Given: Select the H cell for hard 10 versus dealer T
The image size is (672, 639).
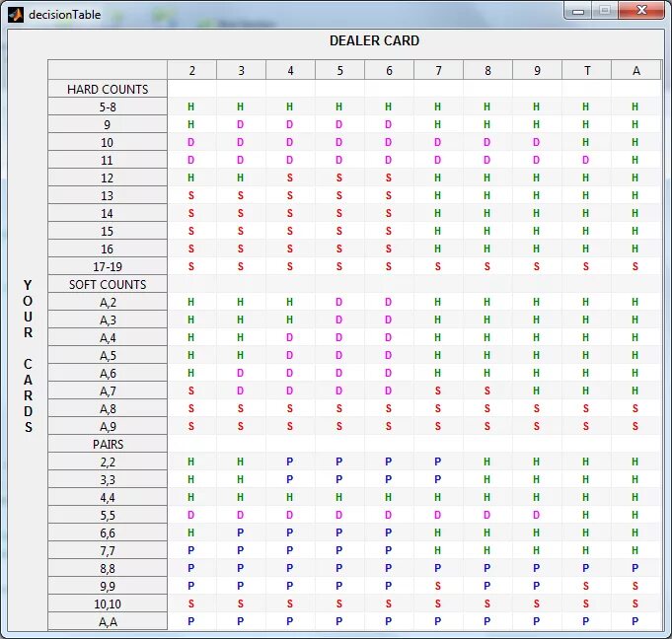Looking at the screenshot, I should coord(586,142).
